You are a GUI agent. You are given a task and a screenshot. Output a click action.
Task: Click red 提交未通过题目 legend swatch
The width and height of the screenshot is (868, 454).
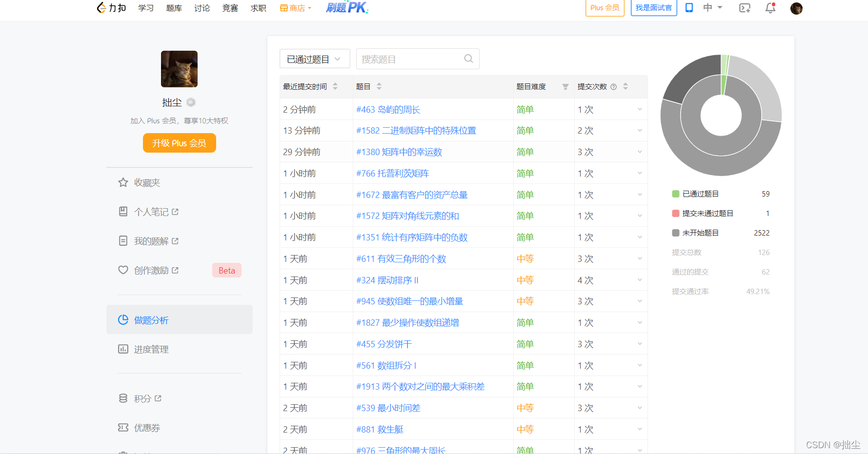676,214
